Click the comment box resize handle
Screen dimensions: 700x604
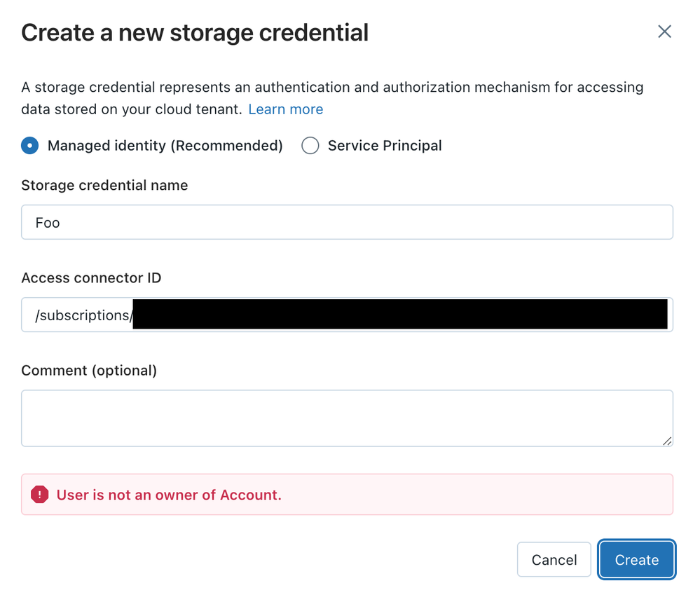pyautogui.click(x=666, y=441)
